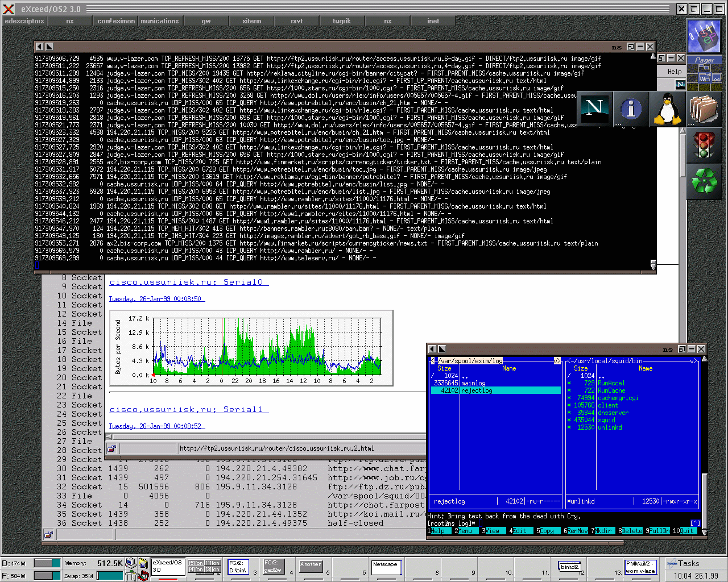Switch to the tugrik tab

(342, 21)
